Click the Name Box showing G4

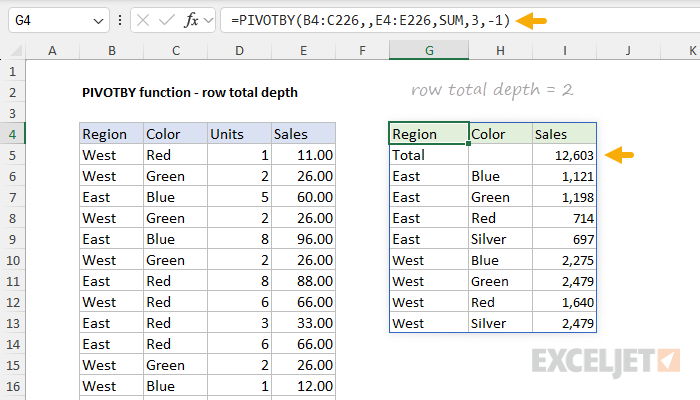coord(58,21)
